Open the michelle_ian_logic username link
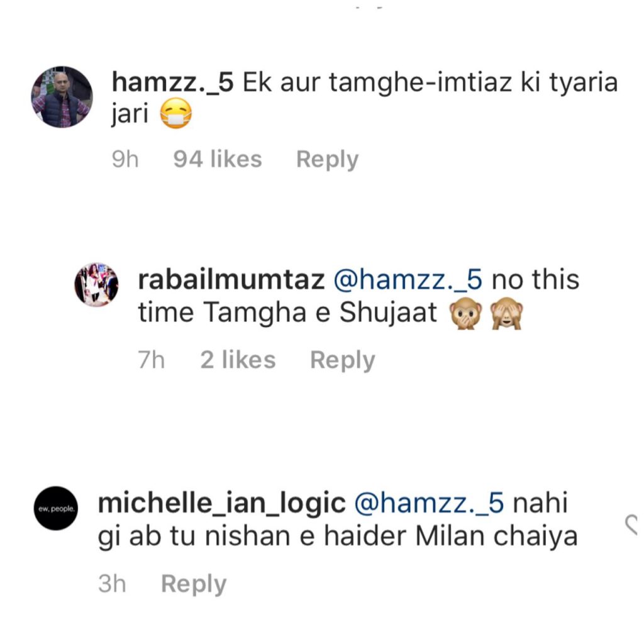Image resolution: width=644 pixels, height=644 pixels. point(222,504)
